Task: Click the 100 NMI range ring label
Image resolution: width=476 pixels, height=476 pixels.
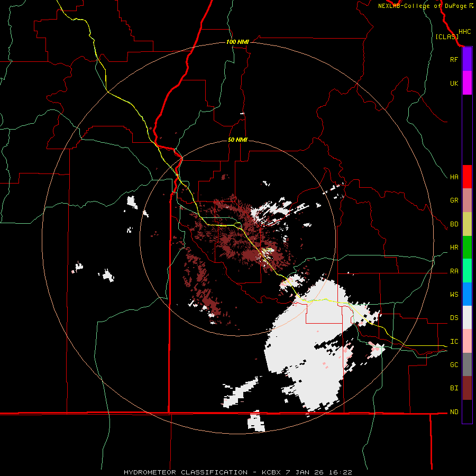Action: tap(237, 42)
